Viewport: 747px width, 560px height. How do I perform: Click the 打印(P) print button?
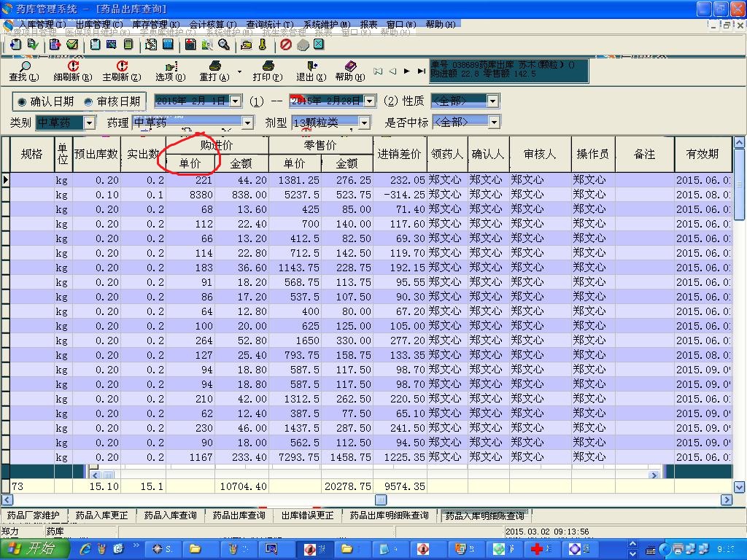pyautogui.click(x=267, y=71)
